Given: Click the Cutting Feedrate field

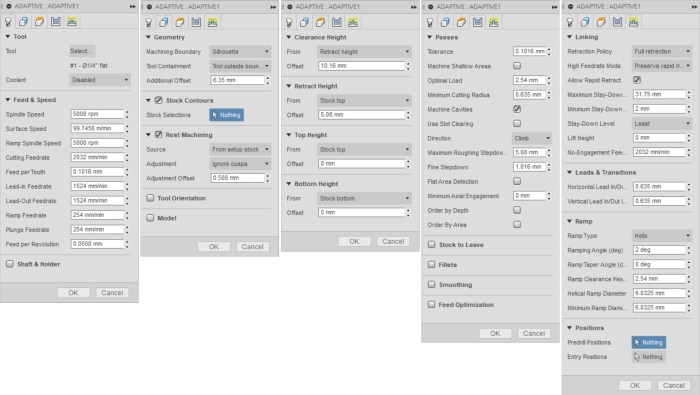Looking at the screenshot, I should [x=97, y=157].
